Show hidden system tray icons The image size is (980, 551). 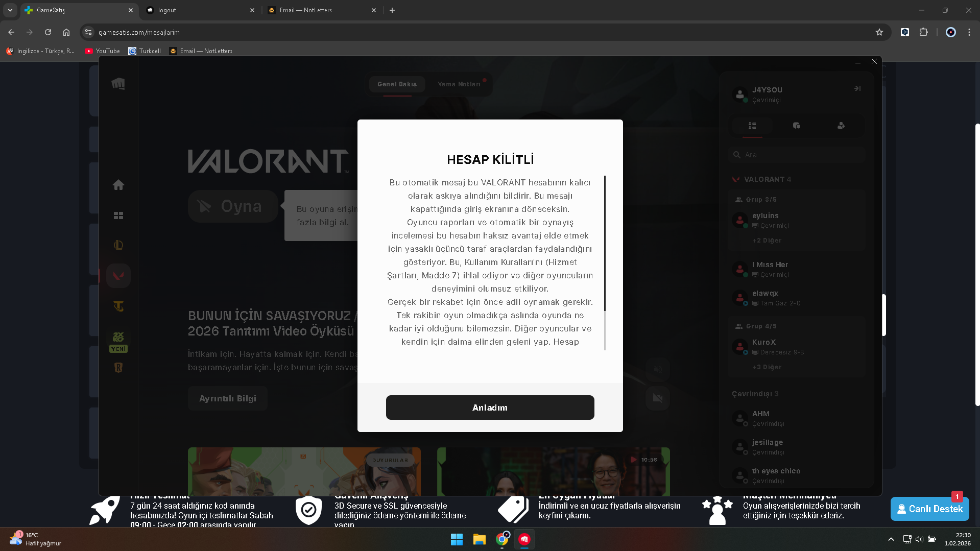(891, 539)
